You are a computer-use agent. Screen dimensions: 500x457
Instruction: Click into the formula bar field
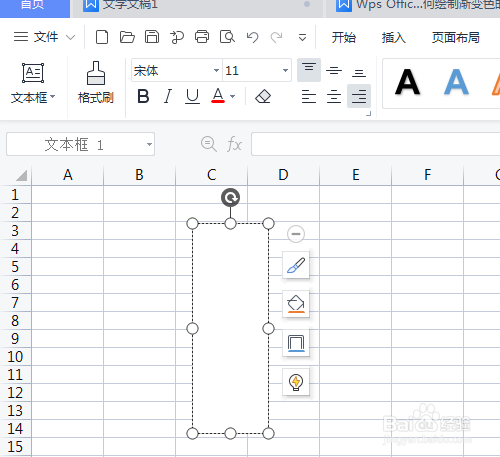point(376,144)
